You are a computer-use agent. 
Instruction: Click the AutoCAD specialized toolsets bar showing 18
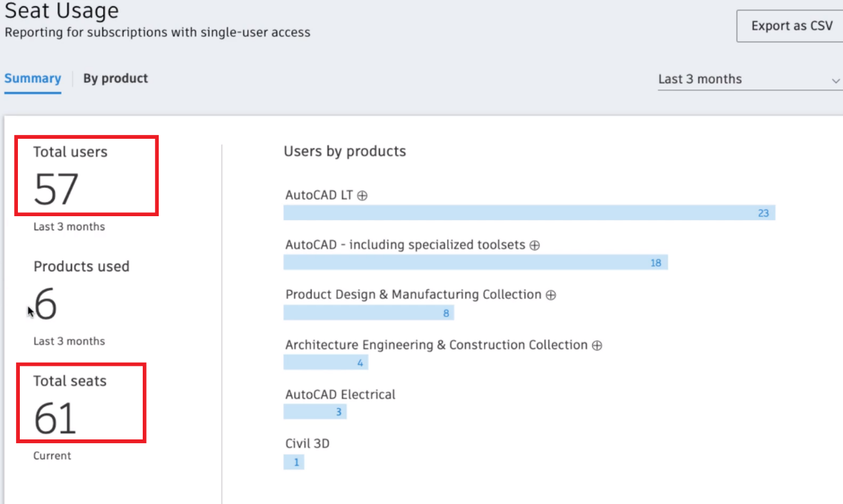click(x=476, y=262)
